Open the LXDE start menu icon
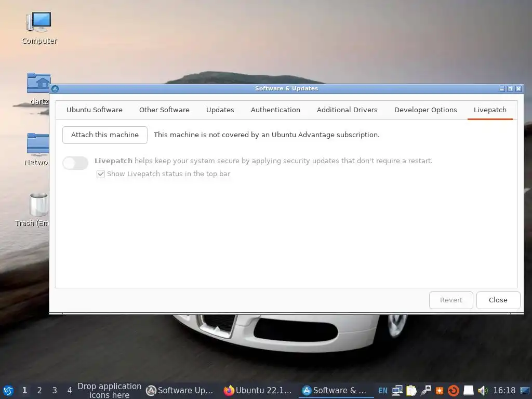532x399 pixels. tap(8, 391)
